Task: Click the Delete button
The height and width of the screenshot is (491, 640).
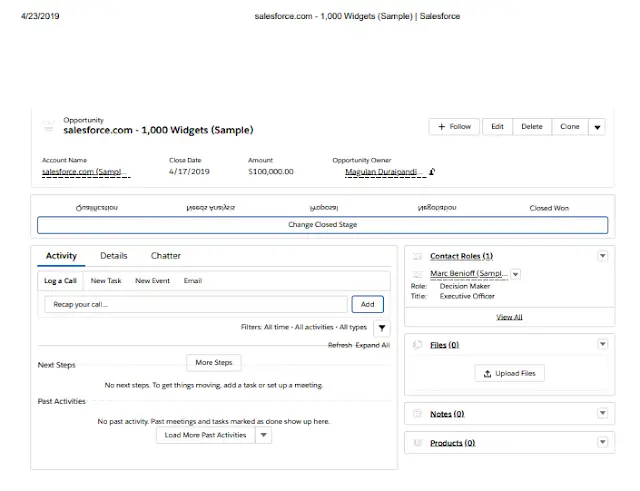Action: pyautogui.click(x=532, y=127)
